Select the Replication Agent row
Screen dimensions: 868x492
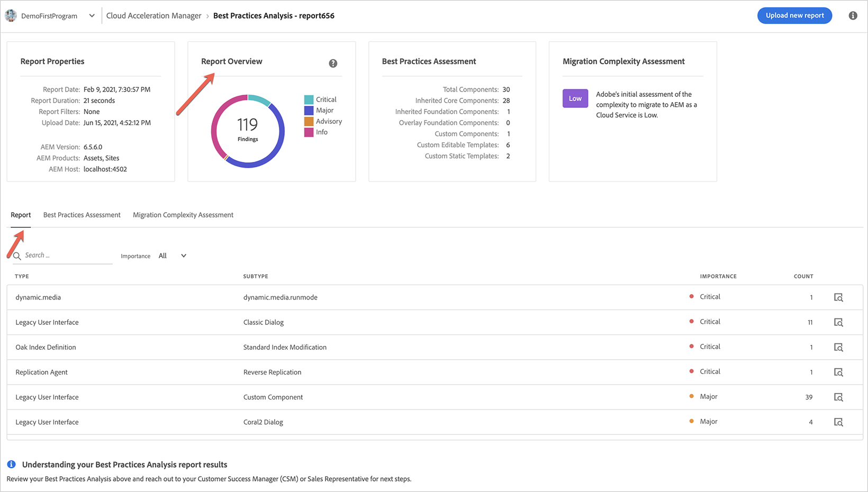coord(435,372)
